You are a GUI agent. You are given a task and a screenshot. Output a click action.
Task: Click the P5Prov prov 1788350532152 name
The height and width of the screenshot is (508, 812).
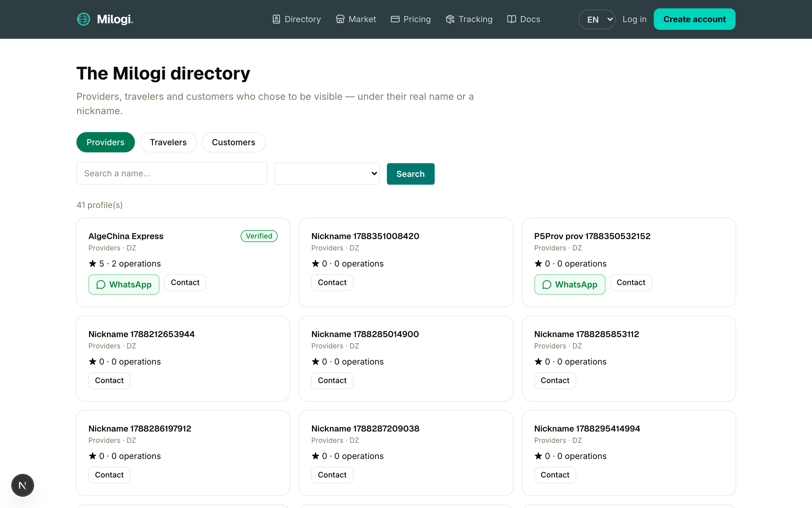click(x=592, y=236)
